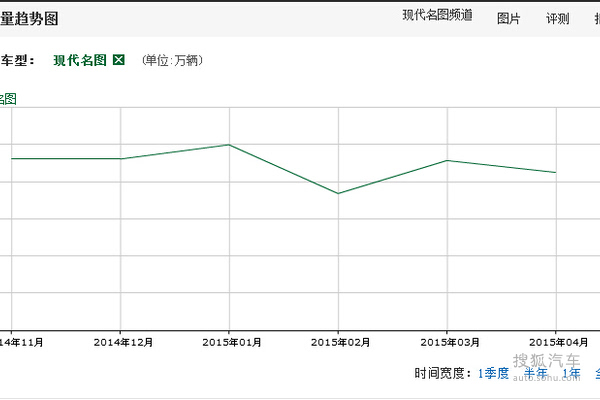Viewport: 600px width, 400px height.
Task: Click the 2015年04月 x-axis label
Action: click(556, 342)
